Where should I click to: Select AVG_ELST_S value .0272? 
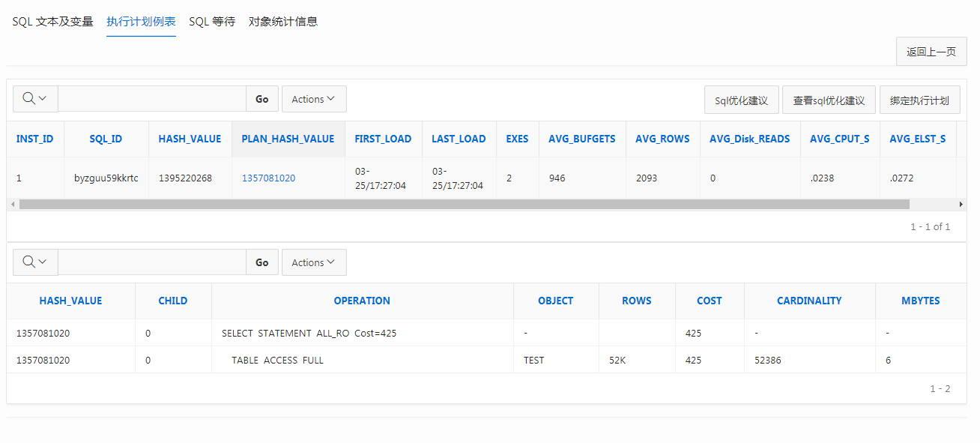[901, 178]
